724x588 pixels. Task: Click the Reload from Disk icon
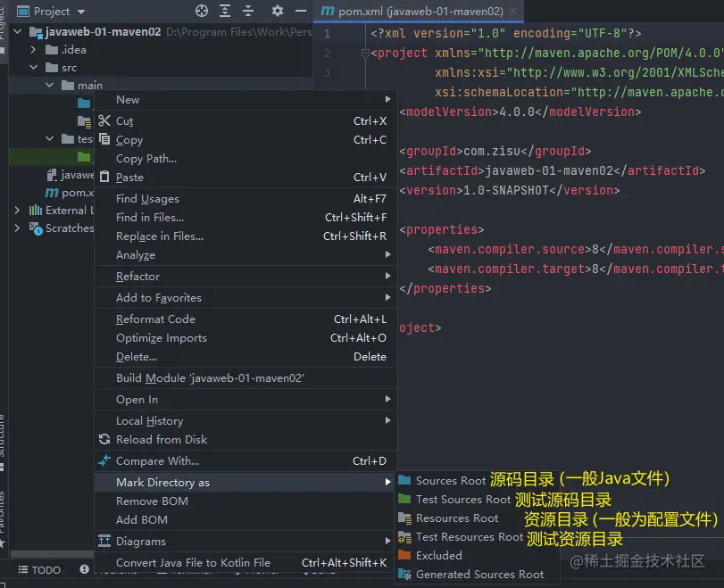pyautogui.click(x=104, y=439)
